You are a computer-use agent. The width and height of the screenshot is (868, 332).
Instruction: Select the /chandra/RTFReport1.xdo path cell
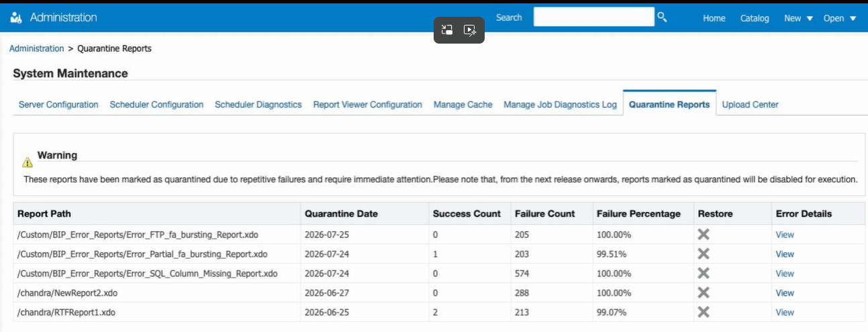click(156, 313)
